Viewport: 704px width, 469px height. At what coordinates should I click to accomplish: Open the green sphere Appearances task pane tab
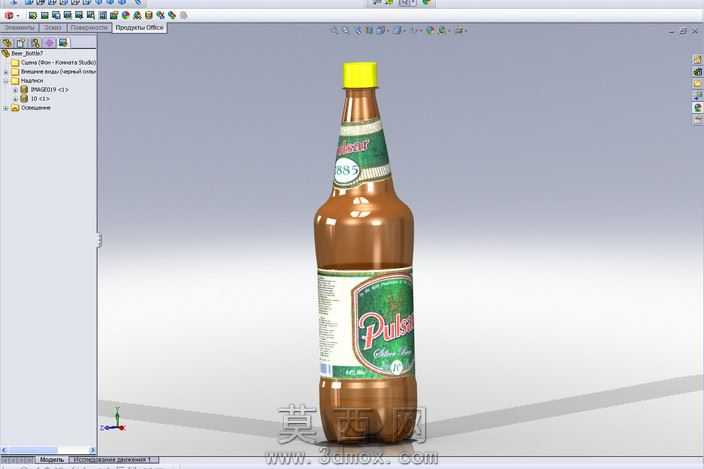point(697,108)
